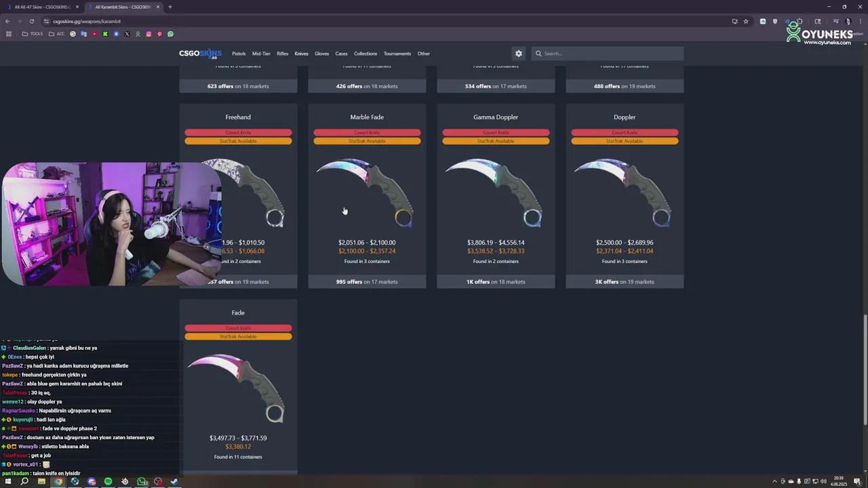Open the site settings gear icon

pyautogui.click(x=519, y=54)
